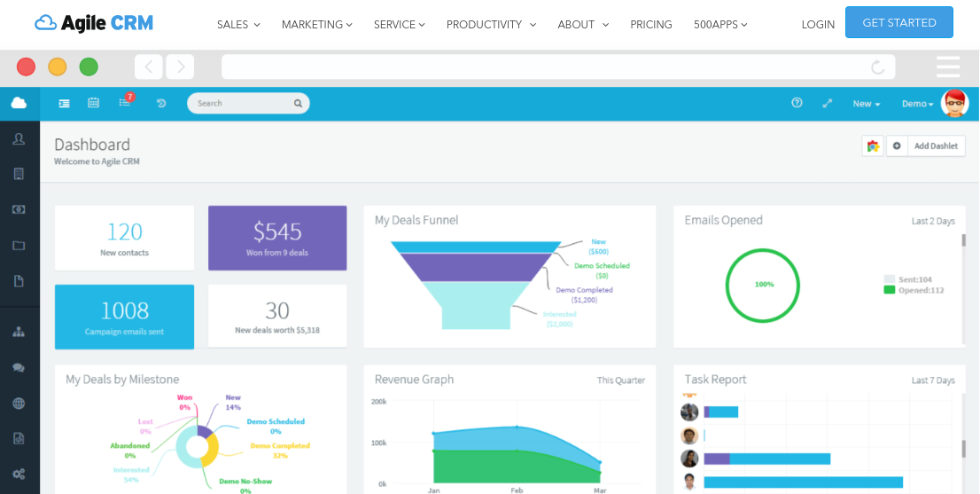980x494 pixels.
Task: Open Contacts person icon in sidebar
Action: (19, 139)
